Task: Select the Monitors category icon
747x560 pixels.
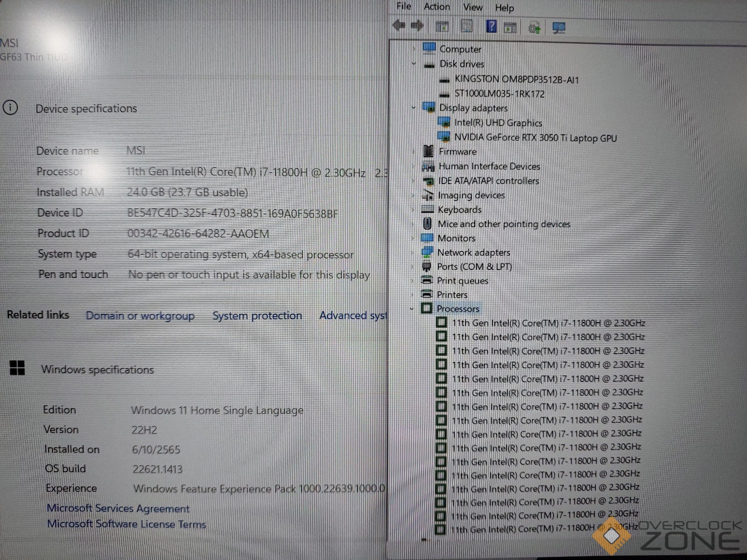Action: pos(427,238)
